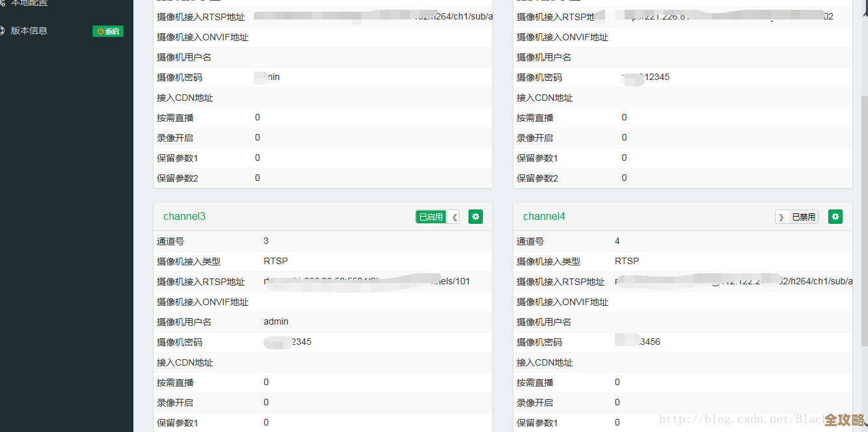
Task: Open channel3 settings with the gear icon
Action: click(x=476, y=216)
